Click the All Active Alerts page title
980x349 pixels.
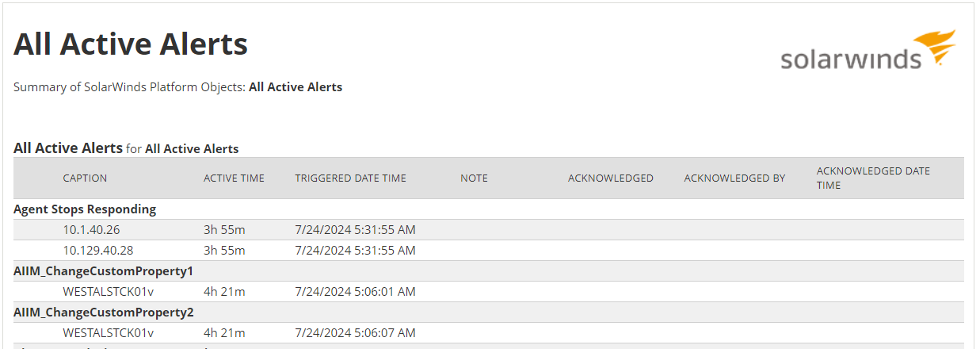pyautogui.click(x=131, y=44)
